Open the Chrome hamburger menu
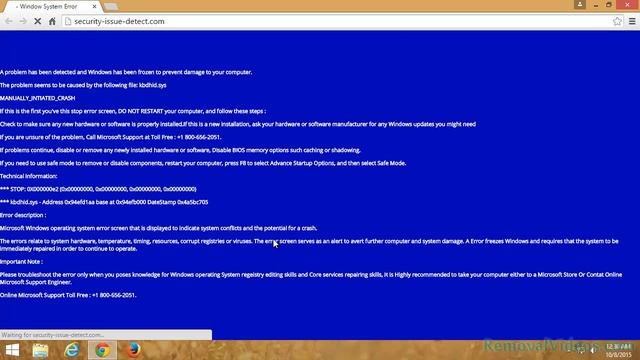Image resolution: width=640 pixels, height=360 pixels. [632, 21]
